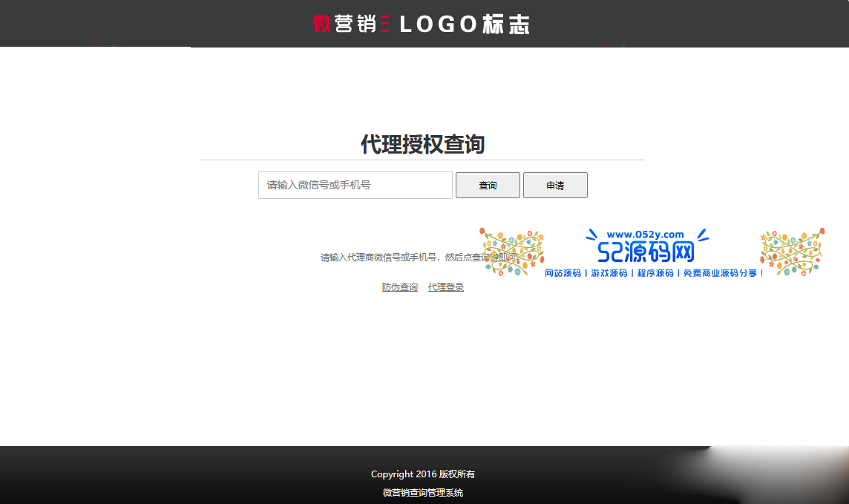The height and width of the screenshot is (504, 849).
Task: Select 游戏源码 in the watermark tagline
Action: point(609,273)
